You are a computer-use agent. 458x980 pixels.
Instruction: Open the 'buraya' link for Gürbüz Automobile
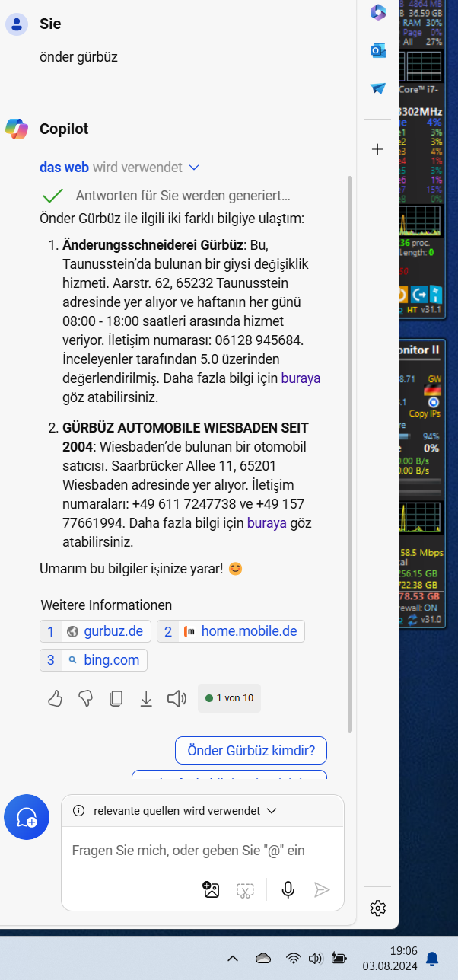pos(266,523)
